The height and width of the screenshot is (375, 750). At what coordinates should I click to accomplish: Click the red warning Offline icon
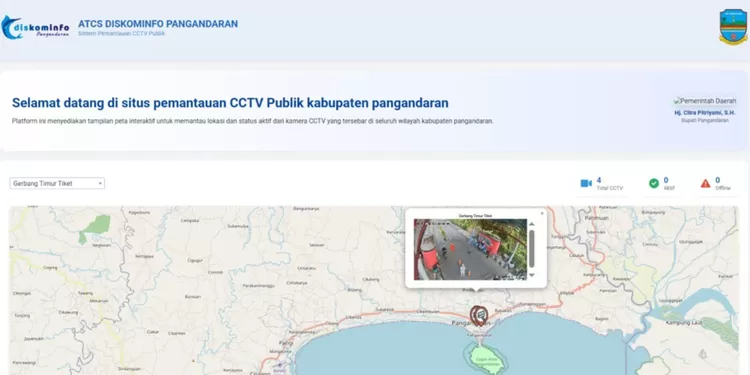[x=706, y=183]
